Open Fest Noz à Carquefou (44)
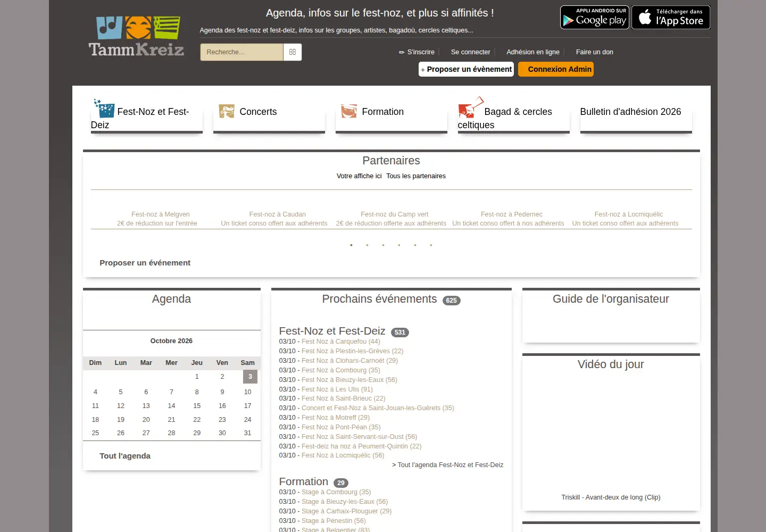The width and height of the screenshot is (766, 532). [341, 342]
